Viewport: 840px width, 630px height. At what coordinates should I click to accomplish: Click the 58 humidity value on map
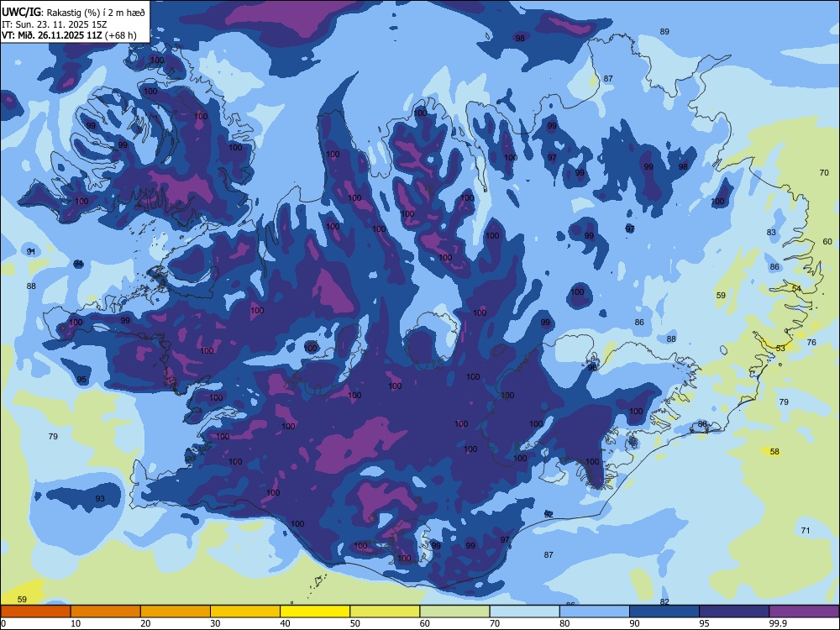[x=774, y=452]
